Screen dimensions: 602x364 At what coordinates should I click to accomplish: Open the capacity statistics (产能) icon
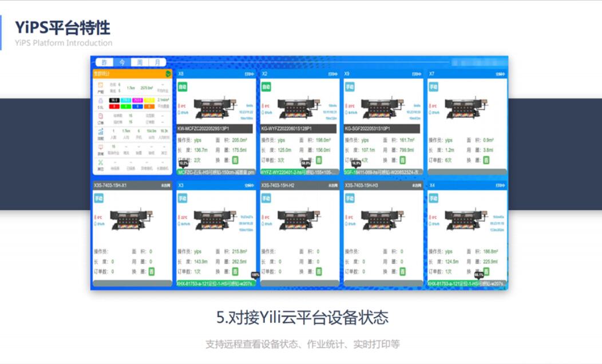point(100,85)
